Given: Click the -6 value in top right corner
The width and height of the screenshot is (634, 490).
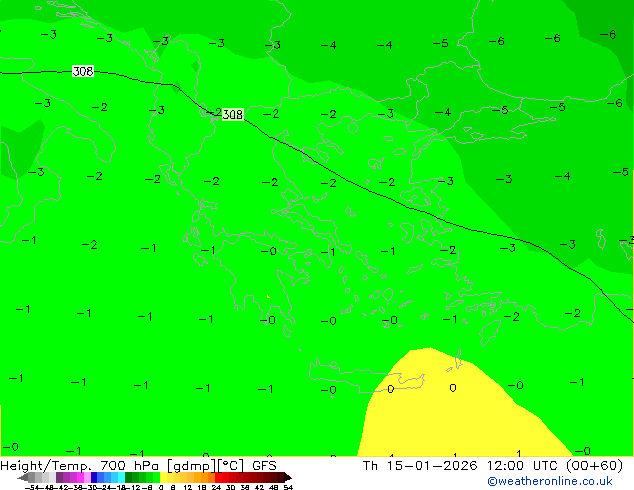Looking at the screenshot, I should 607,35.
